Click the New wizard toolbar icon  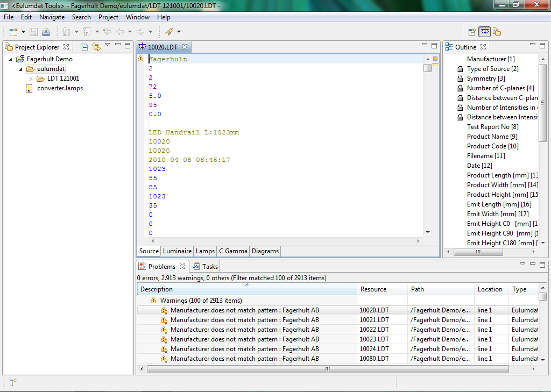coord(12,32)
